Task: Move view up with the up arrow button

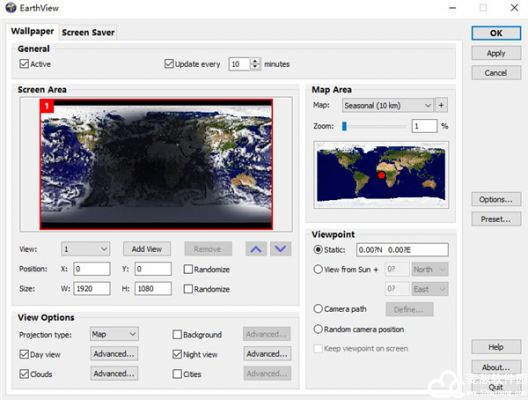Action: pos(256,249)
